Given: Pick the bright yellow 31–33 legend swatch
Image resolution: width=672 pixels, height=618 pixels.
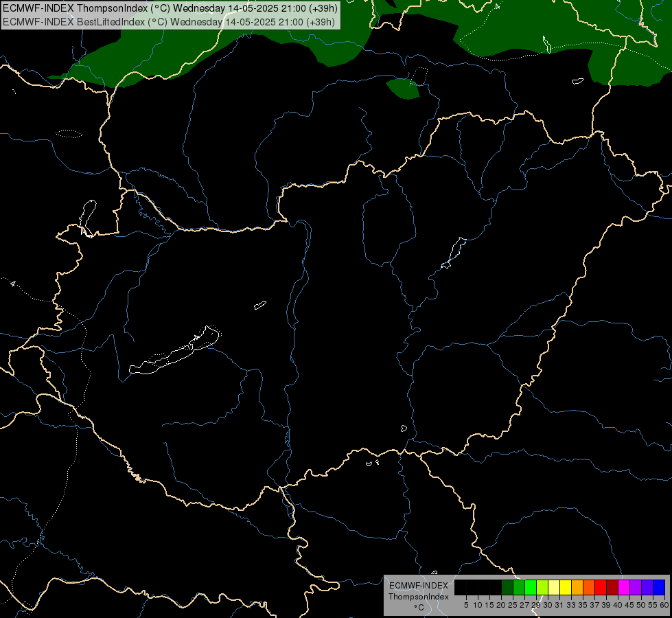Looking at the screenshot, I should pos(566,587).
